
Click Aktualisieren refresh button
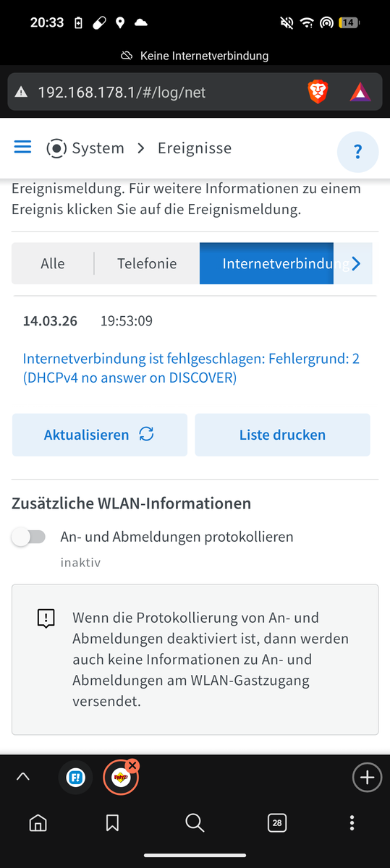pyautogui.click(x=100, y=435)
